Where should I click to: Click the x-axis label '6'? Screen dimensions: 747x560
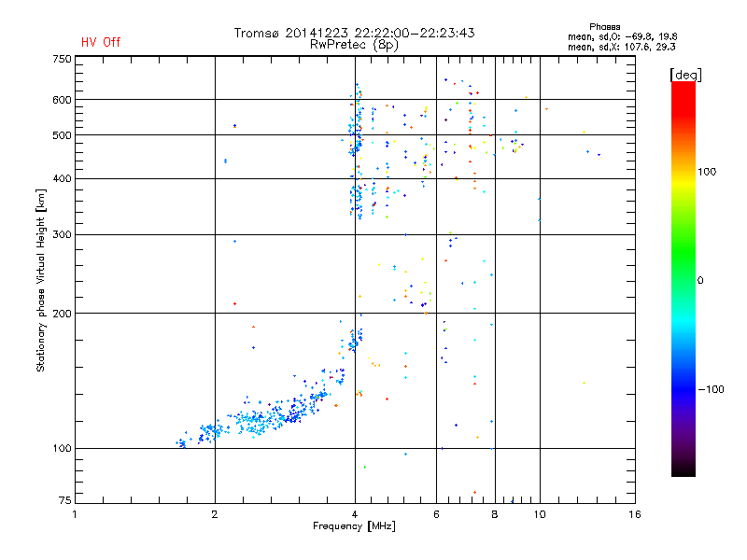[x=436, y=514]
